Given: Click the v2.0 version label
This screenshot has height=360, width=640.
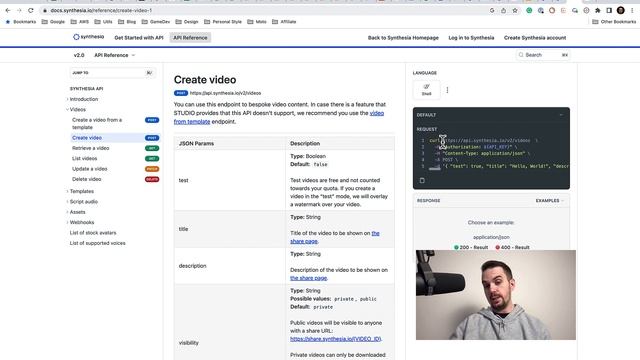Looking at the screenshot, I should click(x=79, y=55).
